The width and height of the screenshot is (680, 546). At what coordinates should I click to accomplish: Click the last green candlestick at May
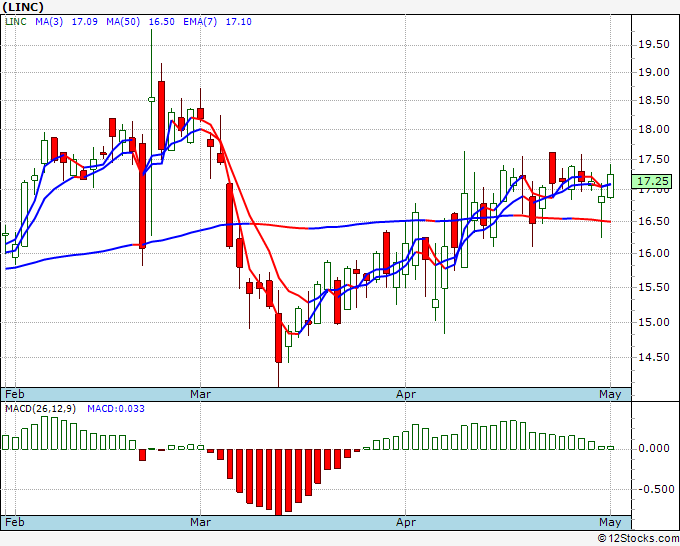point(611,186)
